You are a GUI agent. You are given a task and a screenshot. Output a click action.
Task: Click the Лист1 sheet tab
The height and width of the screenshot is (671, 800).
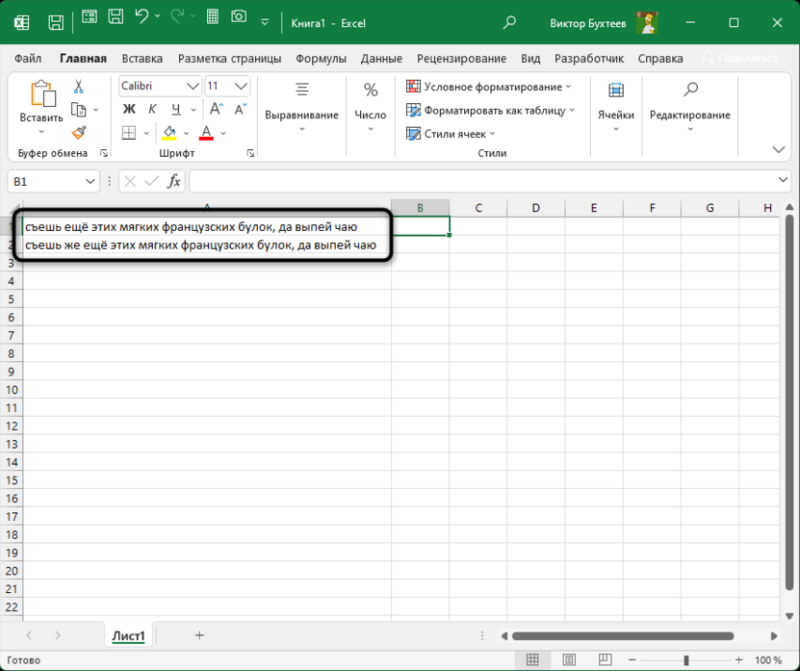point(129,636)
